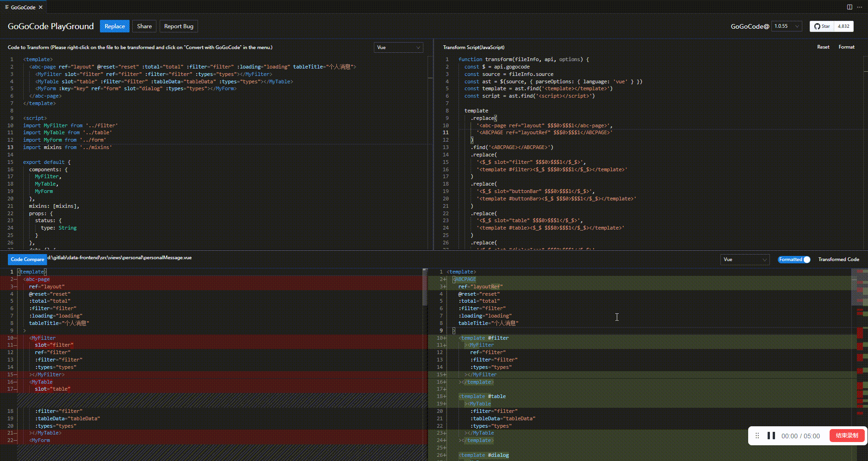Click the Transform Script(JavaScript) heading
The width and height of the screenshot is (868, 461).
(x=474, y=47)
